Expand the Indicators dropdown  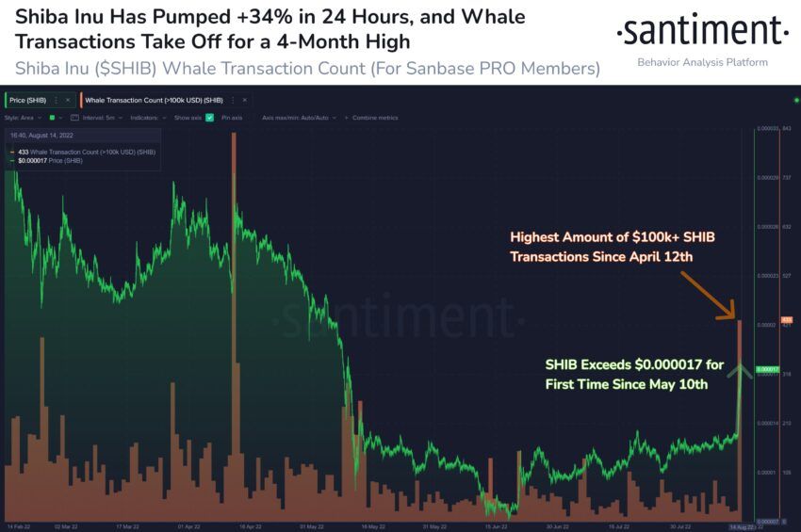tap(148, 118)
